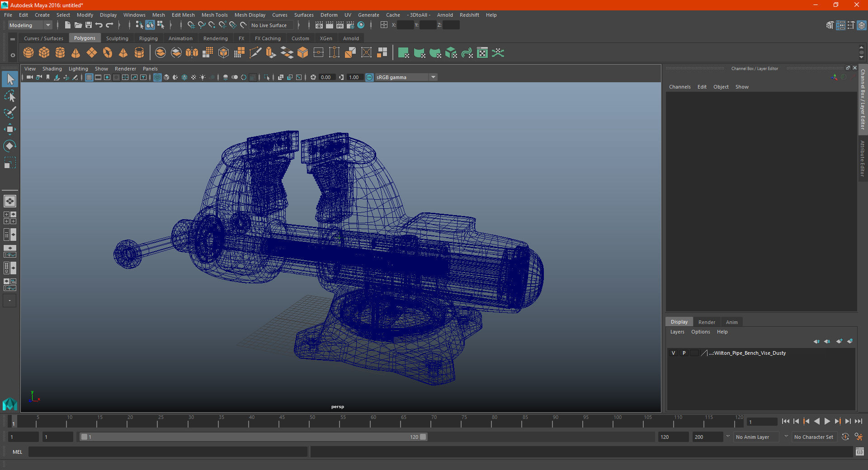868x470 pixels.
Task: Activate the Select tool arrow
Action: point(10,80)
